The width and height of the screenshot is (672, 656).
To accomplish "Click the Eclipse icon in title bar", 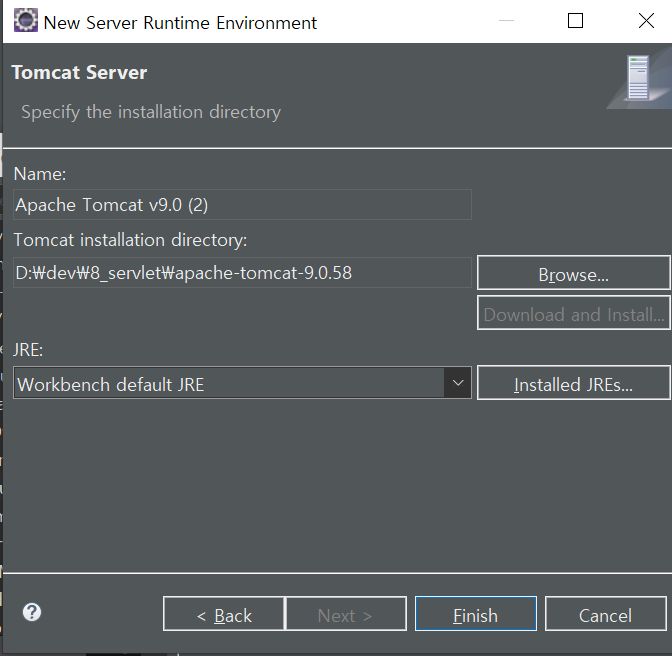I will pyautogui.click(x=26, y=21).
